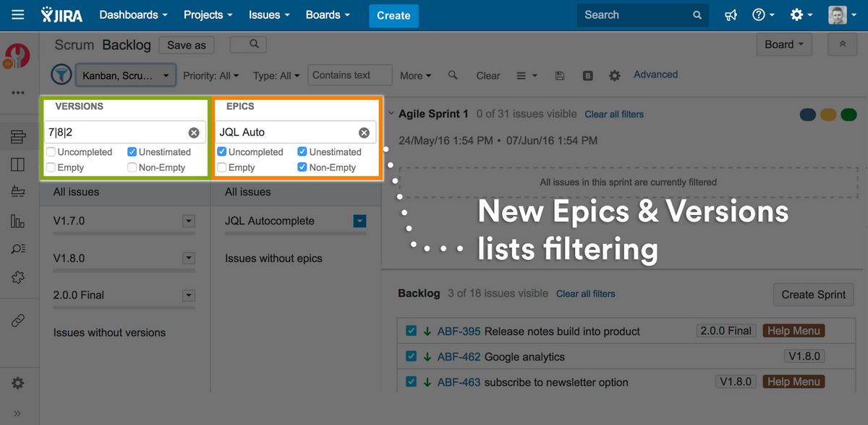Viewport: 868px width, 425px height.
Task: Check the Uncompleted box under Versions
Action: (51, 152)
